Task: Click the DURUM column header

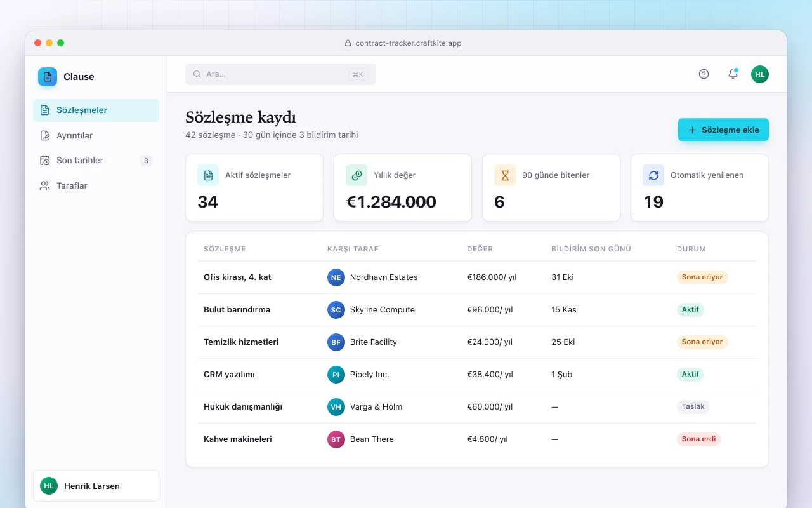Action: tap(691, 249)
